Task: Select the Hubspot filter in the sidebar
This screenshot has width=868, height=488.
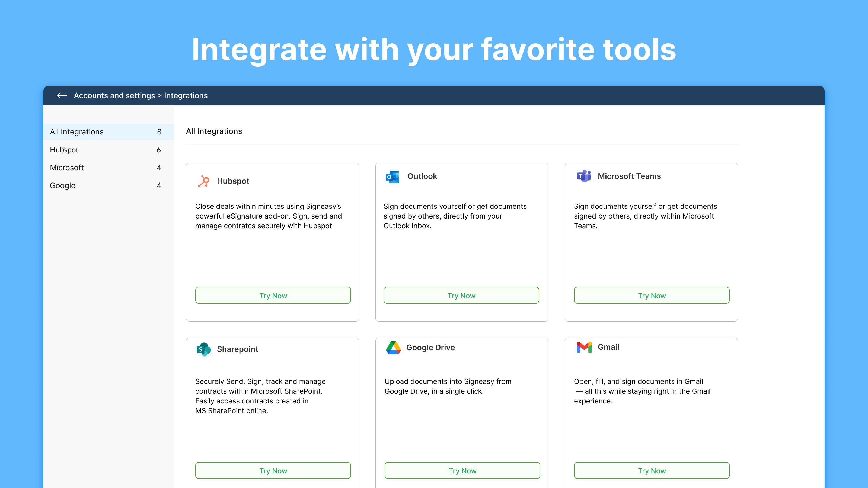Action: [64, 150]
